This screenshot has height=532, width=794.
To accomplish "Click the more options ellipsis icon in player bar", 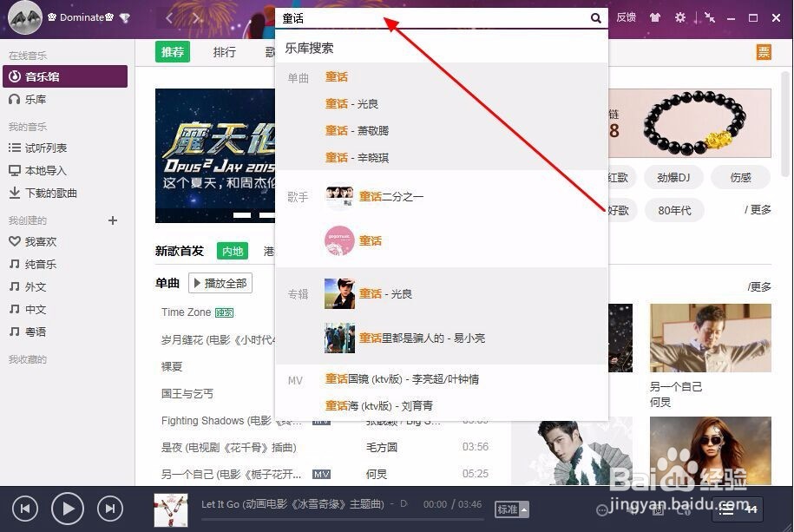I will tap(602, 509).
